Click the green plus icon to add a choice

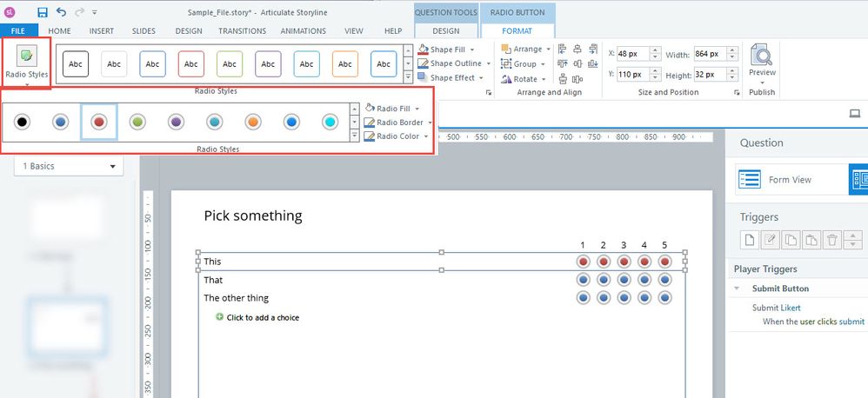[220, 316]
